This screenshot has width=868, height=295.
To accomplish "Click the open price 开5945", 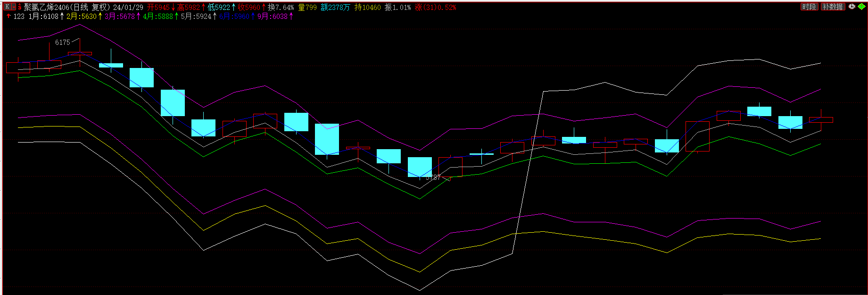I will 158,7.
